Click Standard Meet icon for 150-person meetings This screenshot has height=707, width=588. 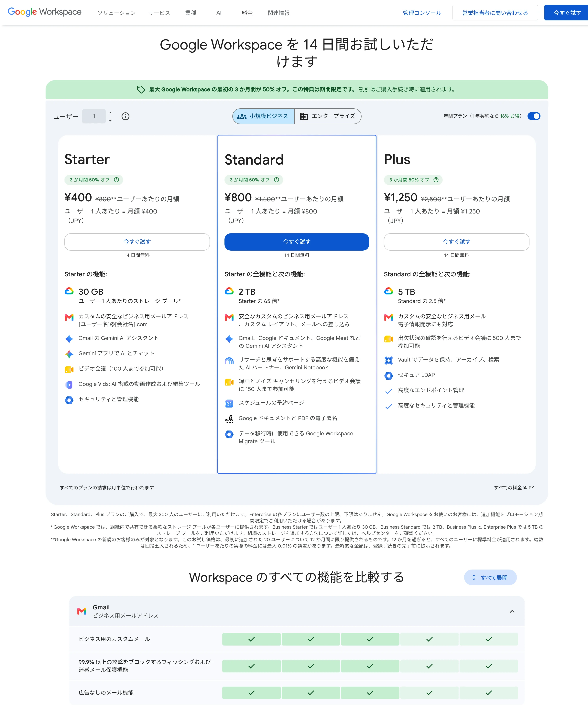tap(229, 382)
